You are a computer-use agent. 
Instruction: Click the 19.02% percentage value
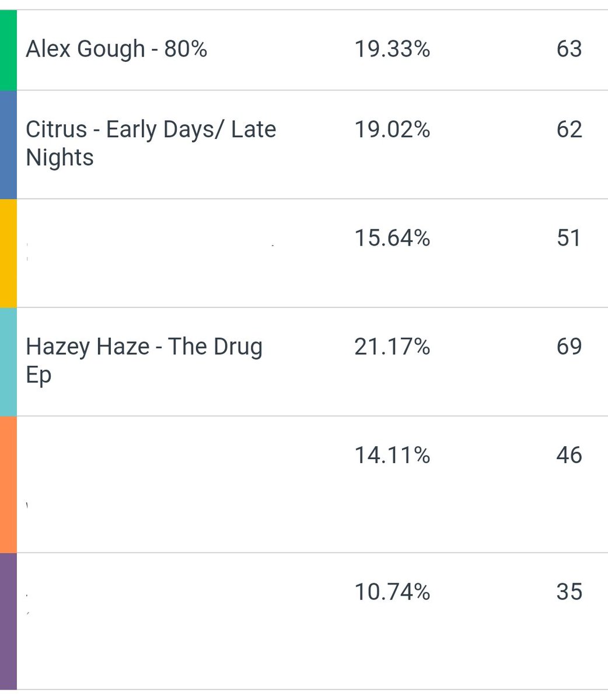pyautogui.click(x=392, y=129)
